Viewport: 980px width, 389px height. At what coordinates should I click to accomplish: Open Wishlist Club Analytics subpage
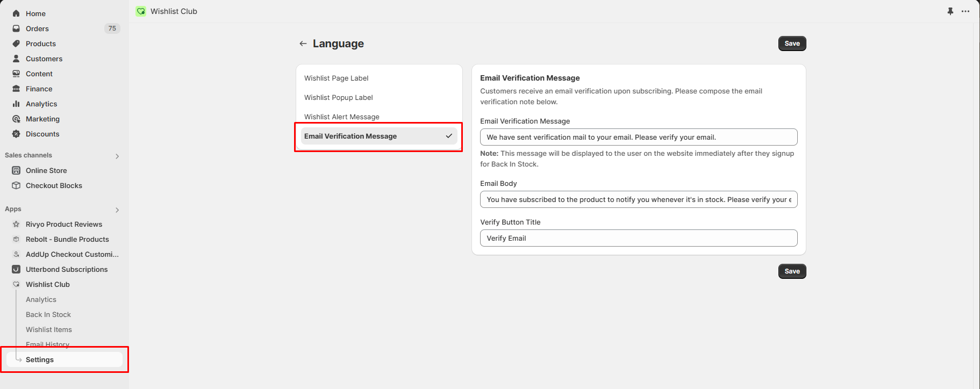41,299
